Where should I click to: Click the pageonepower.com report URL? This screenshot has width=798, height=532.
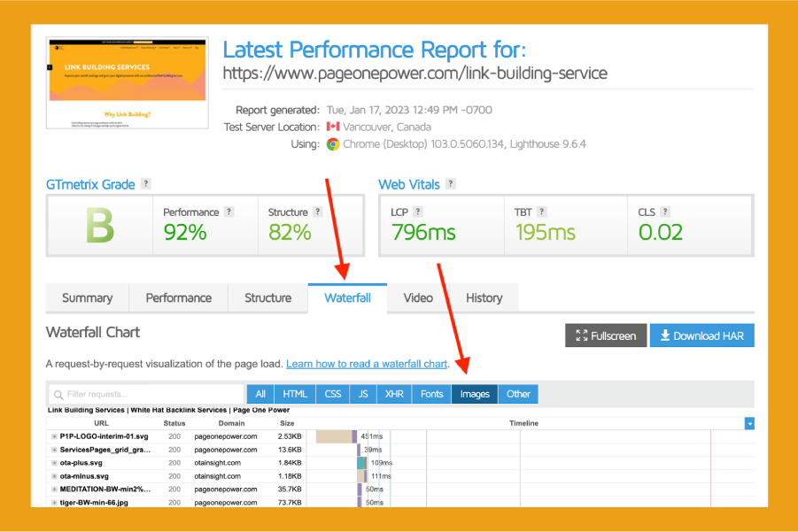[x=414, y=73]
